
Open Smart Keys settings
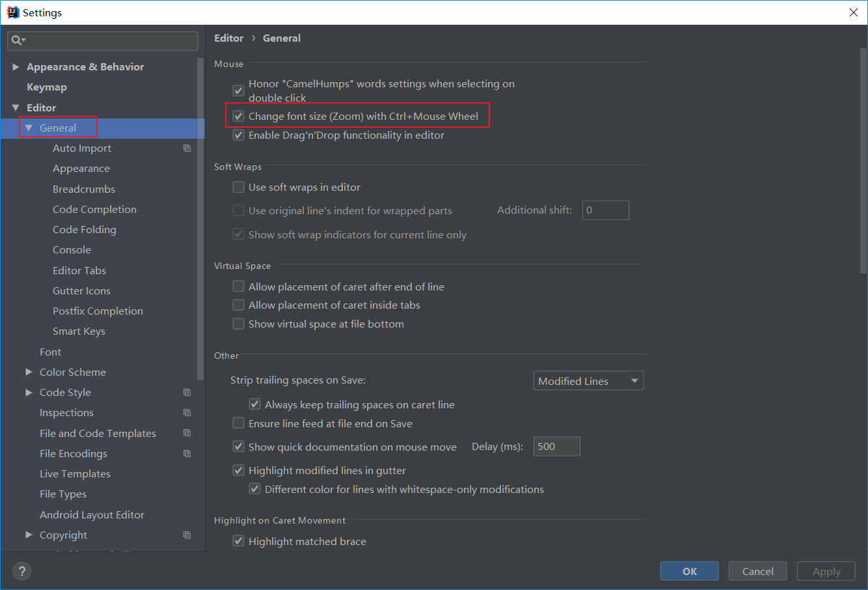point(79,331)
